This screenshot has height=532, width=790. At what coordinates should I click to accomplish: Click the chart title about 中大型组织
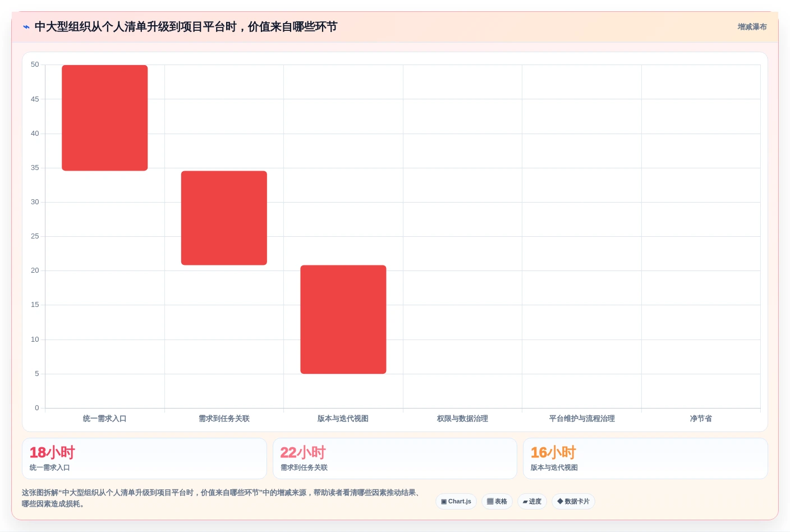point(186,27)
